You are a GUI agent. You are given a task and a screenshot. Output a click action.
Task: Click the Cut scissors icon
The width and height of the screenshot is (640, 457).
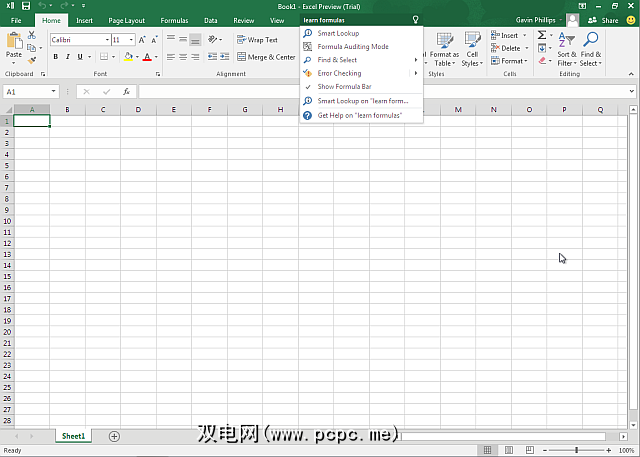(x=31, y=35)
